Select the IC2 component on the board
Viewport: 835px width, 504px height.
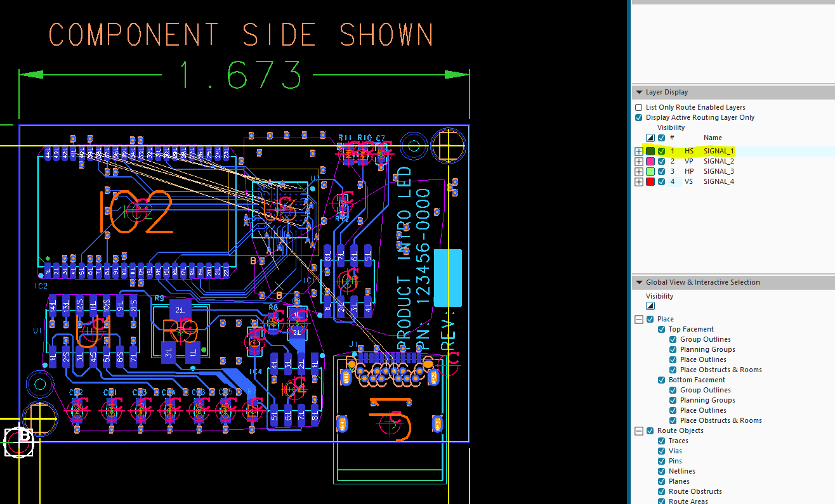tap(136, 212)
